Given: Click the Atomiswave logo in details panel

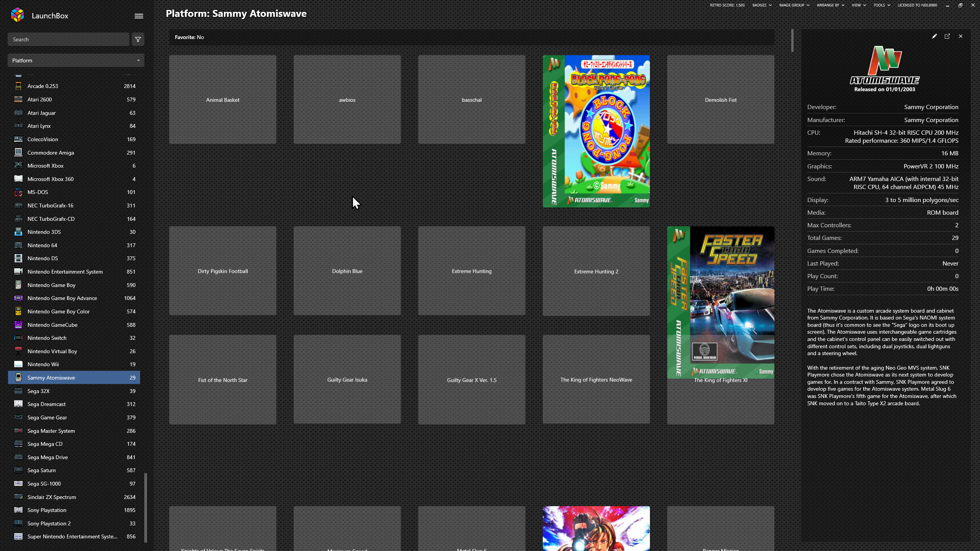Looking at the screenshot, I should [885, 65].
